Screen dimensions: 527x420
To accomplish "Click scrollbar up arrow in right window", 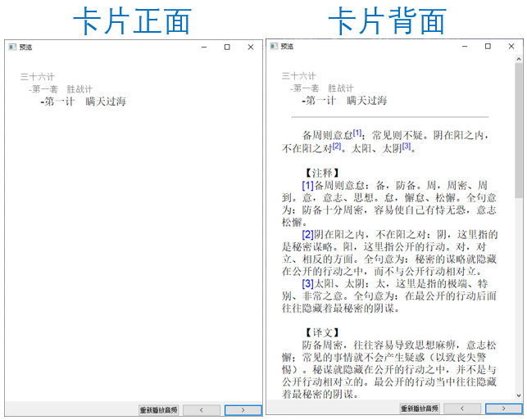I will coord(519,59).
